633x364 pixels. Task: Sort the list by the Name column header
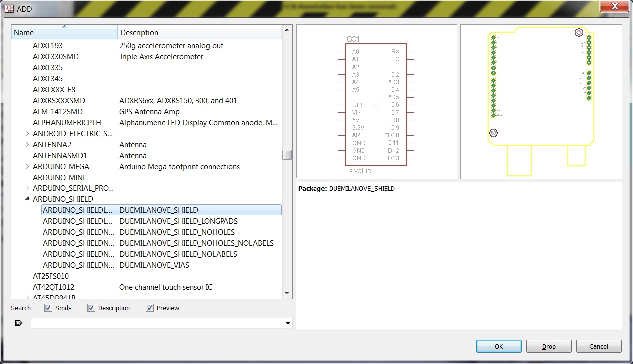tap(65, 33)
